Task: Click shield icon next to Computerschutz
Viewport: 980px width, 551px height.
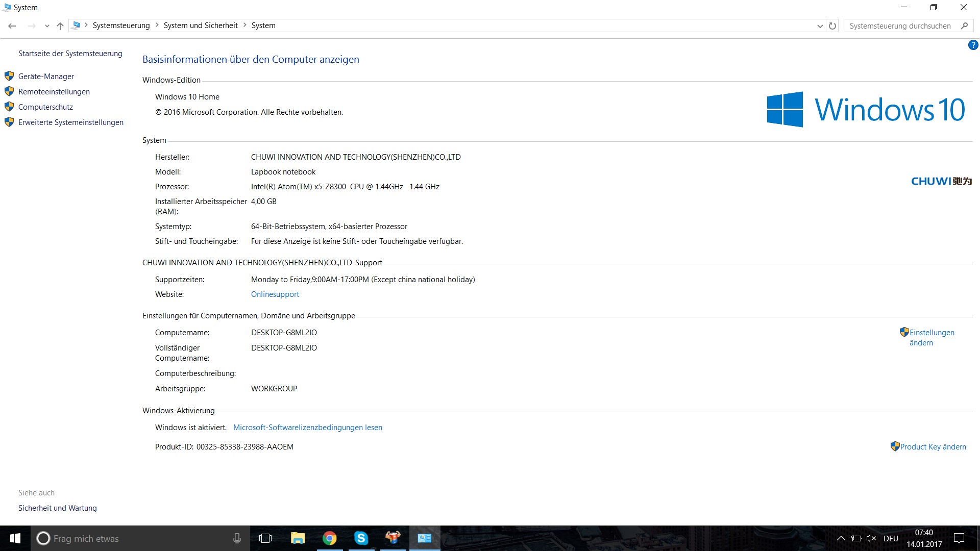Action: click(9, 107)
